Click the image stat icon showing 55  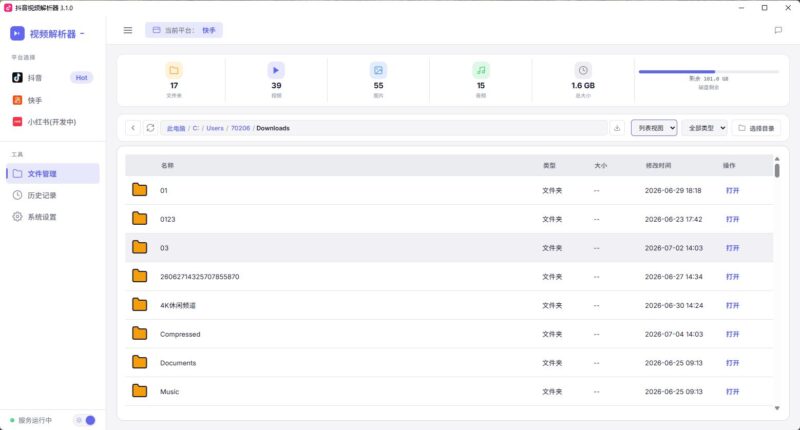[x=378, y=70]
